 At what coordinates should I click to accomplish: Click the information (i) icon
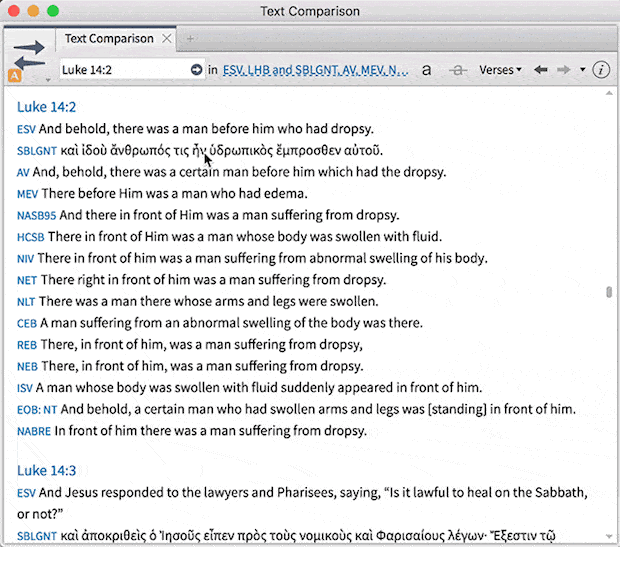(601, 70)
